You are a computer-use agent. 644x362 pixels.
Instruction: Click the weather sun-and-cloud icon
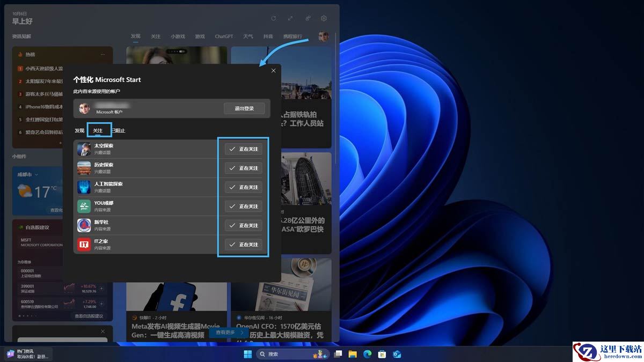tap(25, 190)
